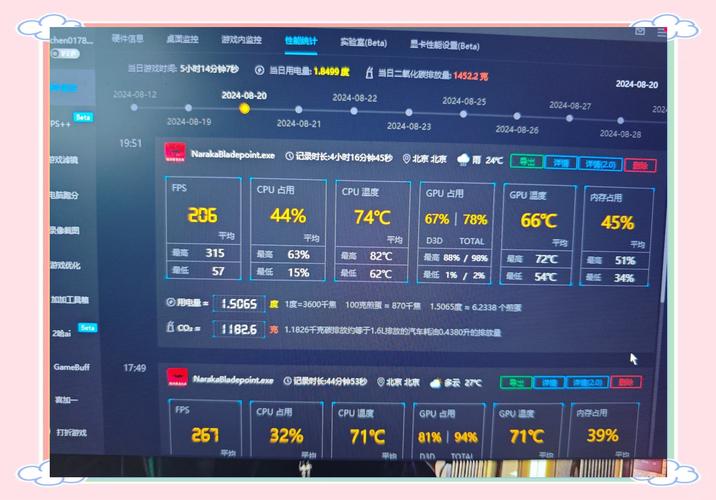The height and width of the screenshot is (500, 716).
Task: Click the 内存占用 45% card
Action: click(617, 237)
